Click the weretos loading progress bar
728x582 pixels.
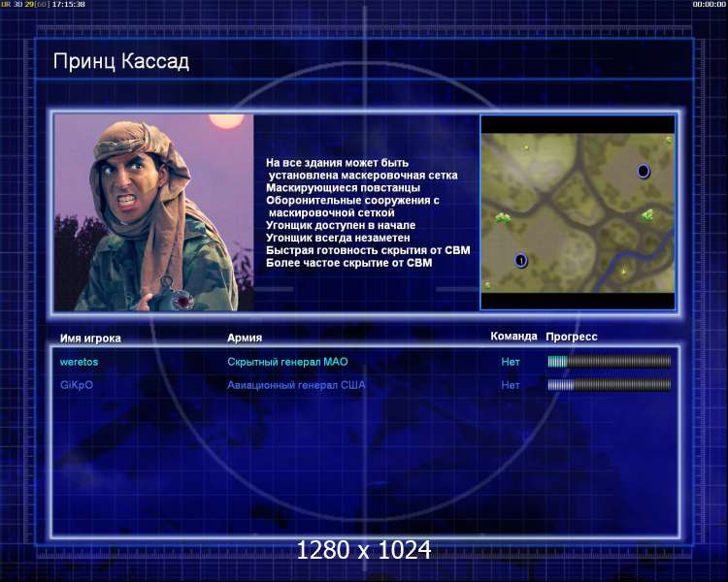click(x=610, y=361)
